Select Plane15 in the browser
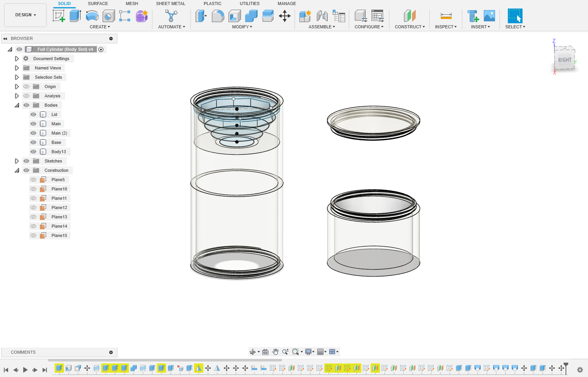This screenshot has width=588, height=377. (x=59, y=235)
